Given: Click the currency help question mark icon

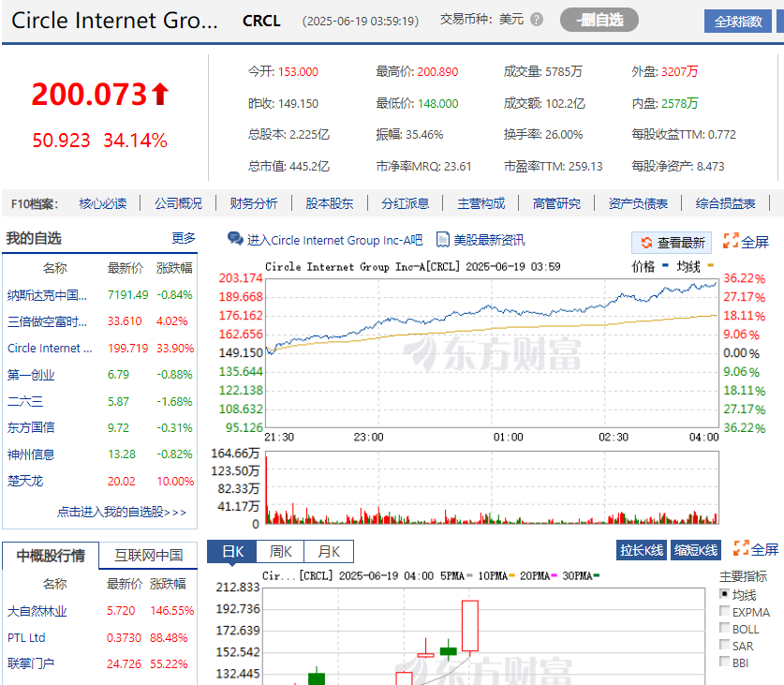Looking at the screenshot, I should coord(537,20).
